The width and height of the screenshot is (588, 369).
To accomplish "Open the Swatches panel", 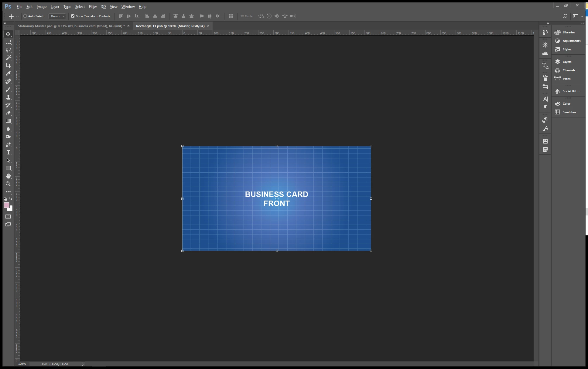I will pyautogui.click(x=569, y=112).
